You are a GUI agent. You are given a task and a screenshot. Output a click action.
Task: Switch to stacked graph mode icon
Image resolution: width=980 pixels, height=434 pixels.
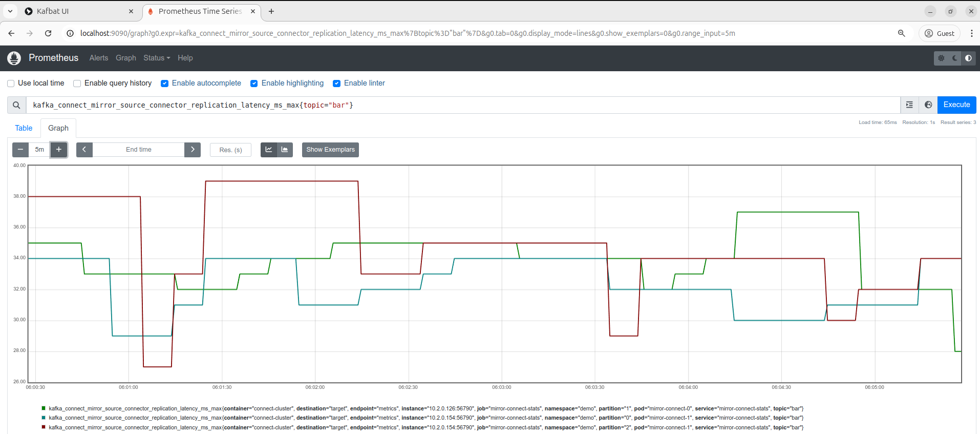[285, 150]
